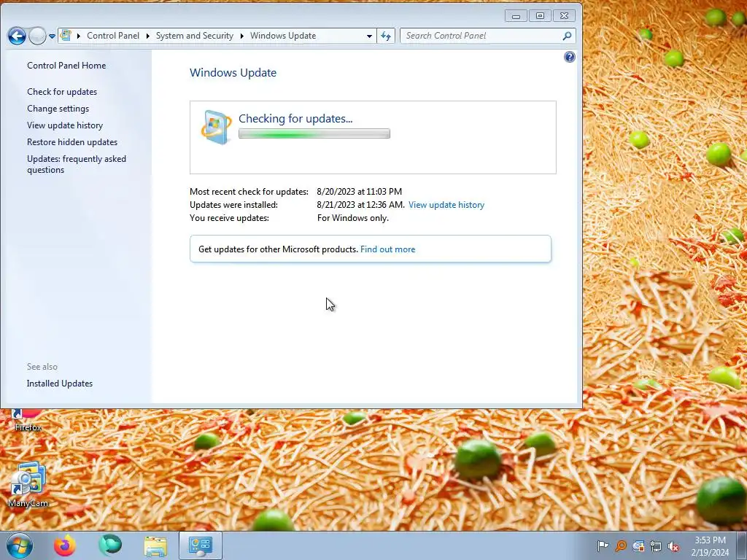This screenshot has height=560, width=747.
Task: Select the Control Panel taskbar button
Action: [x=201, y=545]
